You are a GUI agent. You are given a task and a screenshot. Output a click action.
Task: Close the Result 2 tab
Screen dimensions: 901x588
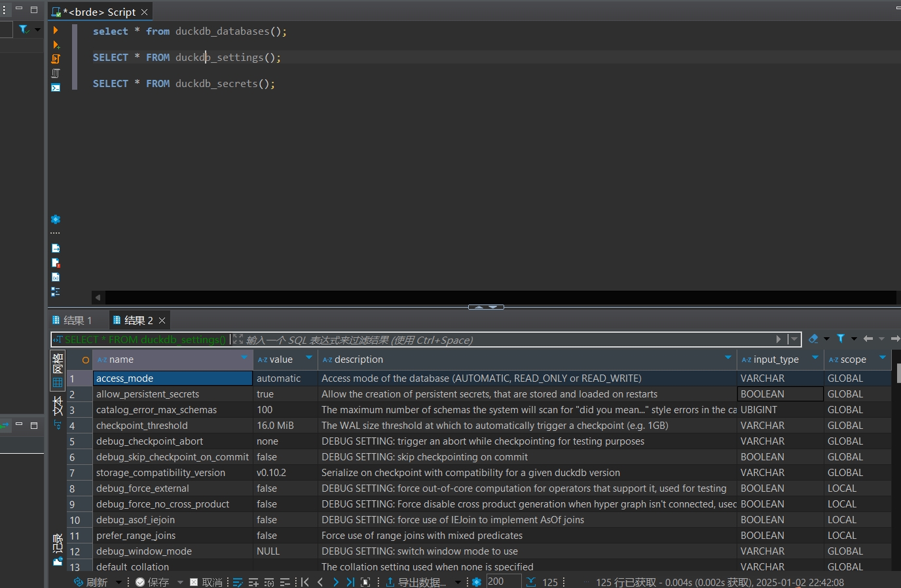pyautogui.click(x=162, y=320)
